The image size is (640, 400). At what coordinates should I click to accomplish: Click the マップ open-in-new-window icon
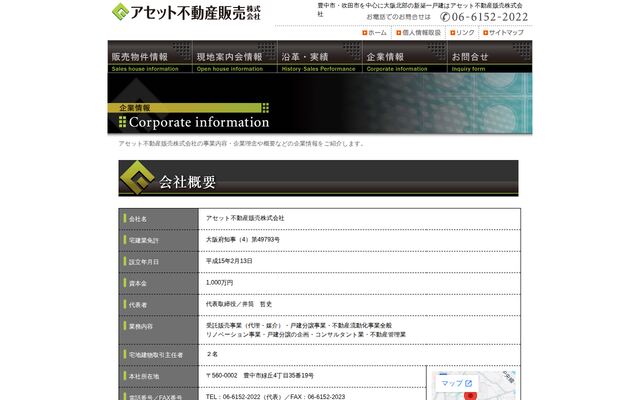pyautogui.click(x=468, y=383)
